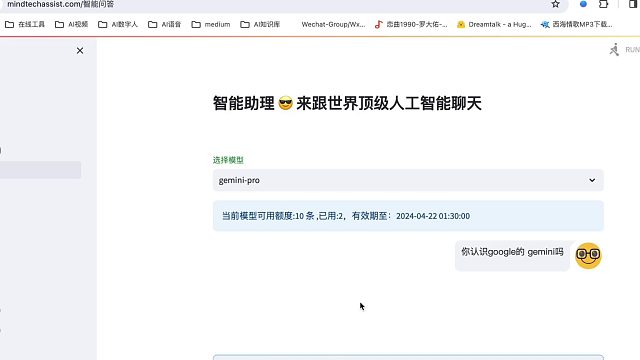
Task: Select the highlighted sidebar item
Action: pos(40,170)
